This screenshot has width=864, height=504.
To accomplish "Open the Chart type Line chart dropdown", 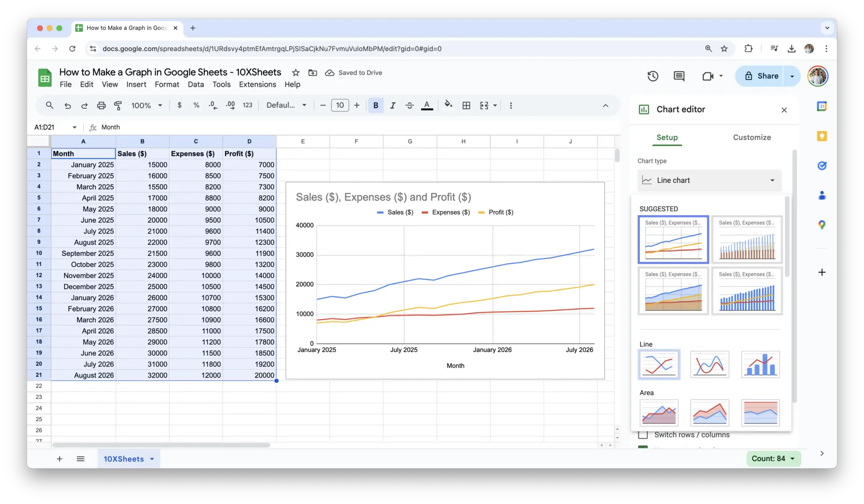I will tap(709, 180).
